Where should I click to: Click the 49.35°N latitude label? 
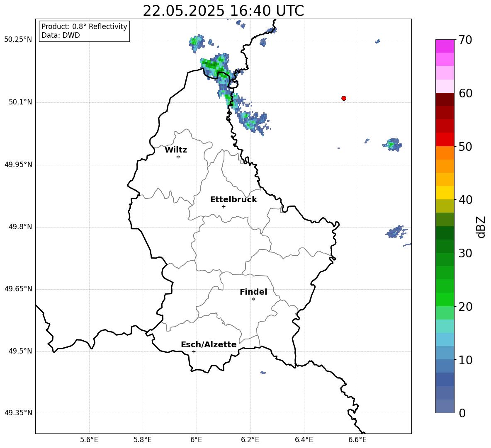(x=18, y=413)
